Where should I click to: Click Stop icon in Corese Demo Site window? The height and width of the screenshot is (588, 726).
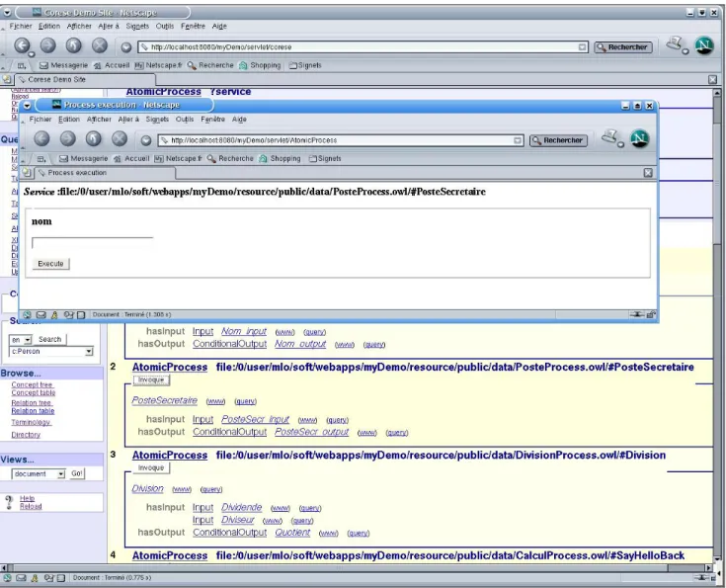pos(100,45)
